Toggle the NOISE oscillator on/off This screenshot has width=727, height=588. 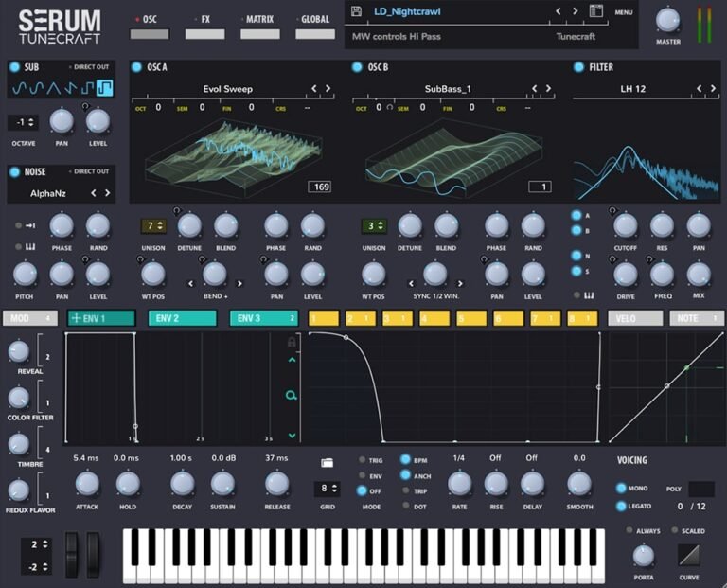point(14,171)
